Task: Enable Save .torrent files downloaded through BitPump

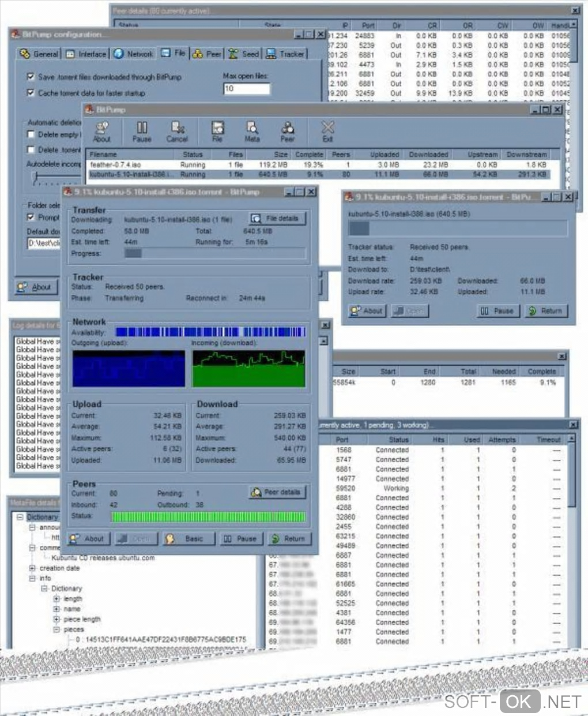Action: pos(31,77)
